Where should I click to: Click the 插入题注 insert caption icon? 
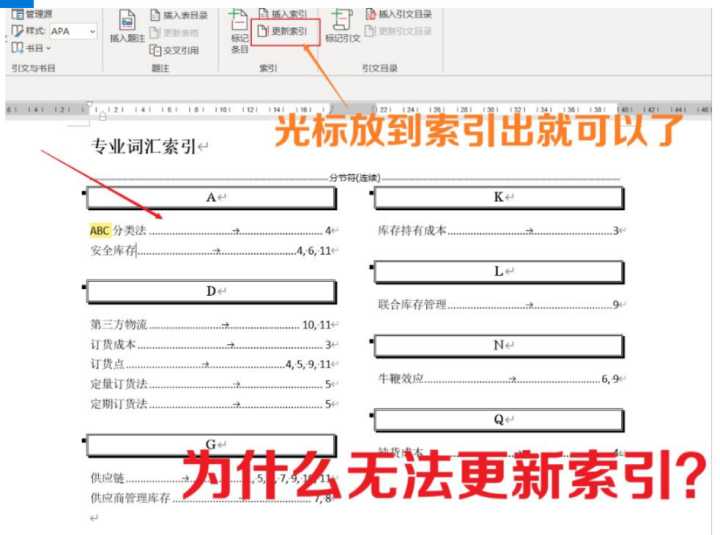(127, 27)
